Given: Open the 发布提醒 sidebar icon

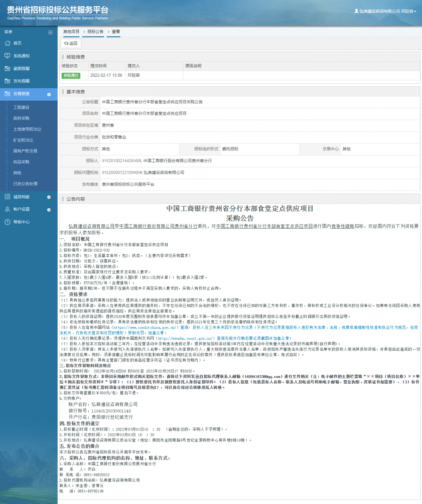Looking at the screenshot, I should (8, 81).
